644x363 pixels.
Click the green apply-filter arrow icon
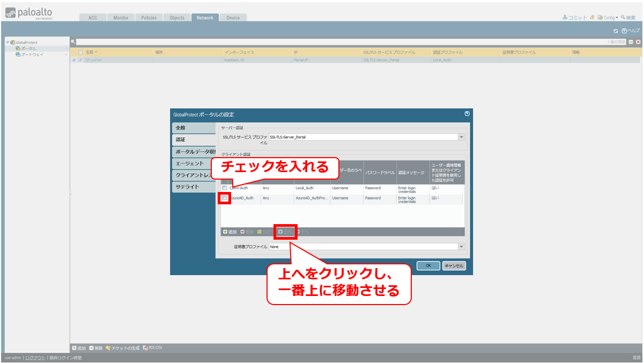click(631, 42)
